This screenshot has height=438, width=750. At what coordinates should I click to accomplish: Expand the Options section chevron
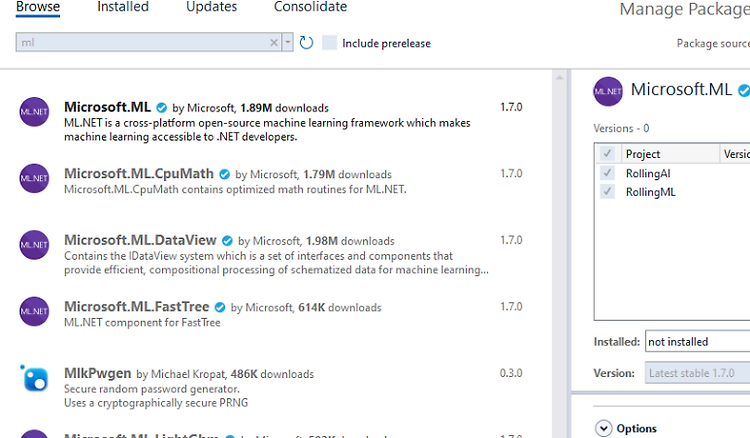(604, 428)
